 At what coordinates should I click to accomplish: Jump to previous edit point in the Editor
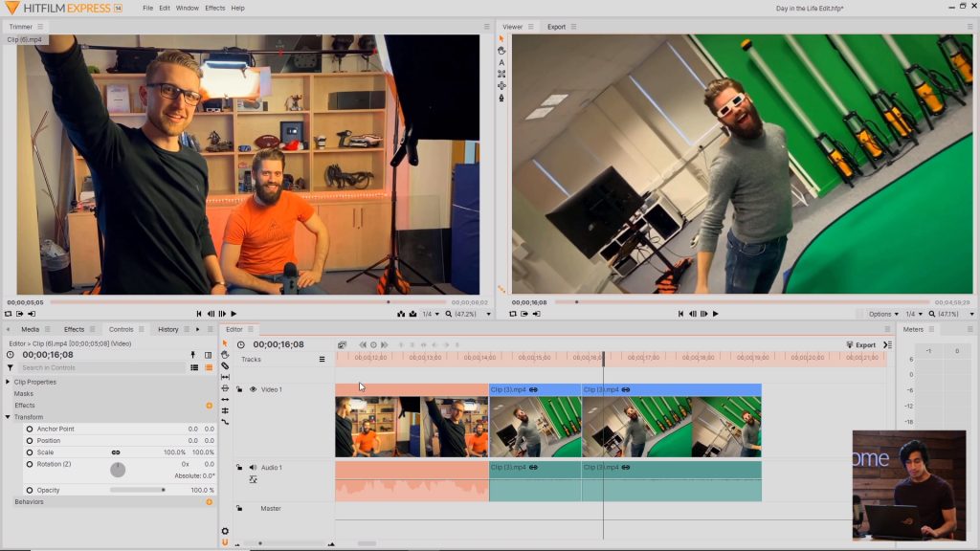tap(363, 344)
